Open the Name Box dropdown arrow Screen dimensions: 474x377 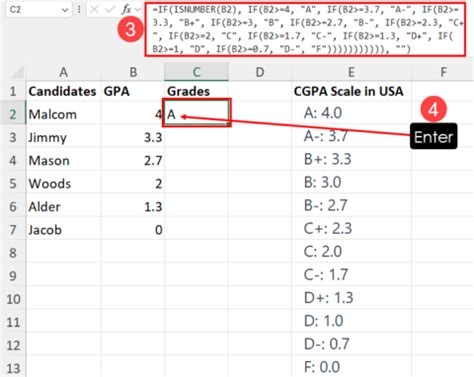[65, 10]
